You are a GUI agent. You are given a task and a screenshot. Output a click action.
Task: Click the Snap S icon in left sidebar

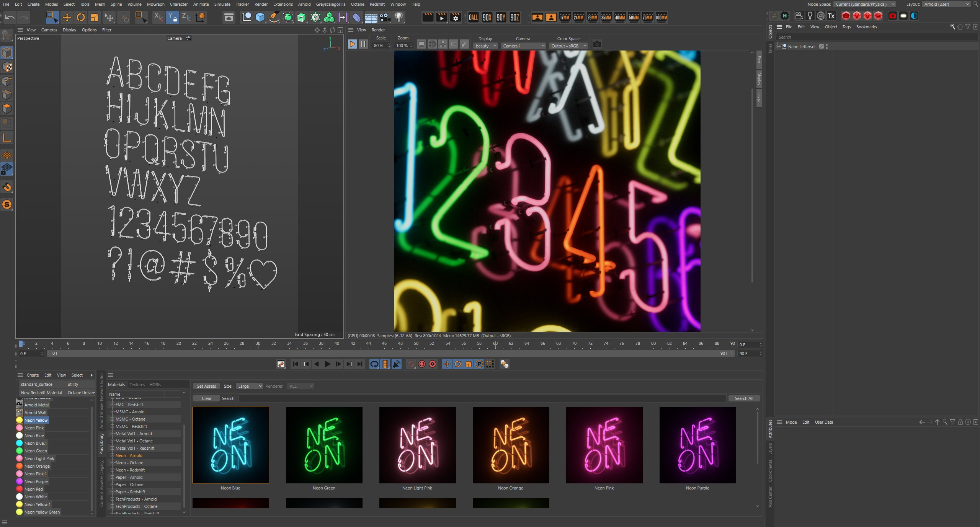[x=7, y=204]
